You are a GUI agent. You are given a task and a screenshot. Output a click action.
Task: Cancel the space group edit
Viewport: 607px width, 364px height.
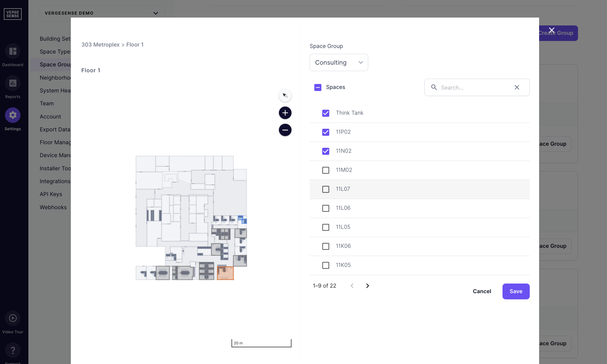click(482, 291)
